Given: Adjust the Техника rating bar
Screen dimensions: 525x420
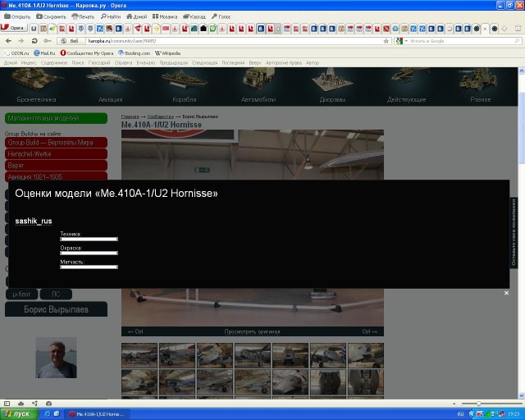Looking at the screenshot, I should point(89,240).
